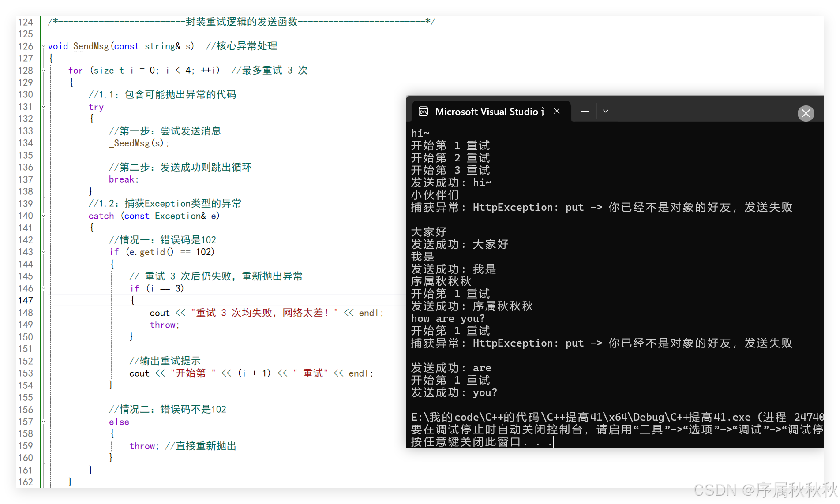Click the Exception type on line 140
Image resolution: width=840 pixels, height=504 pixels.
tap(178, 216)
